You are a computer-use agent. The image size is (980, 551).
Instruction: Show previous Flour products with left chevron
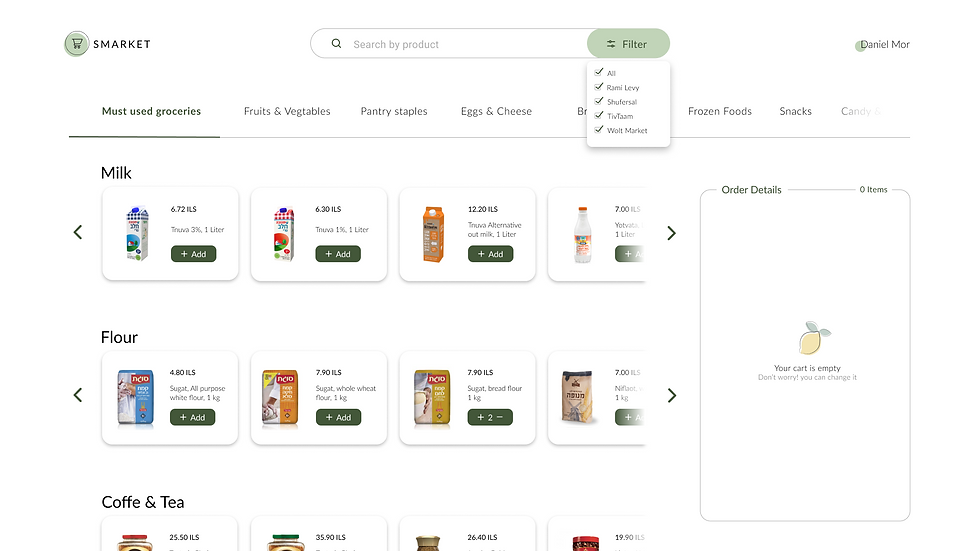(x=78, y=395)
